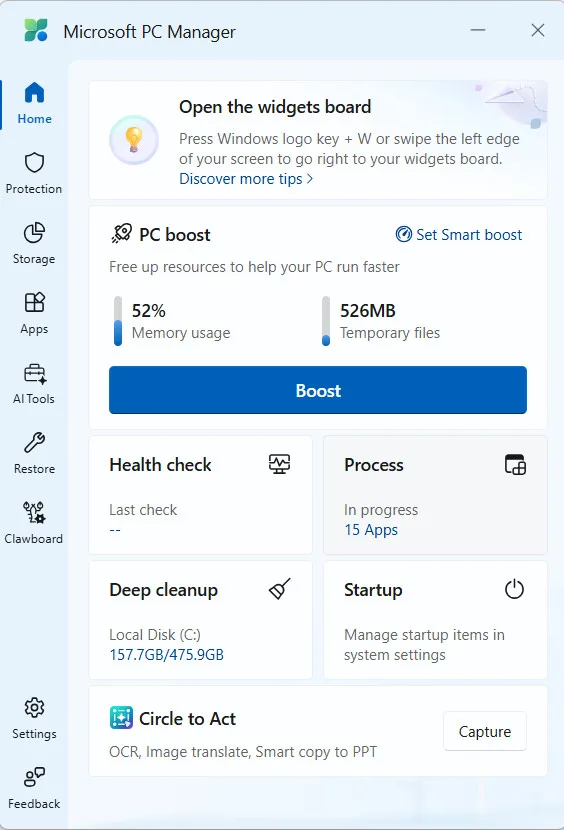Click the 526MB temporary files value

coord(368,311)
